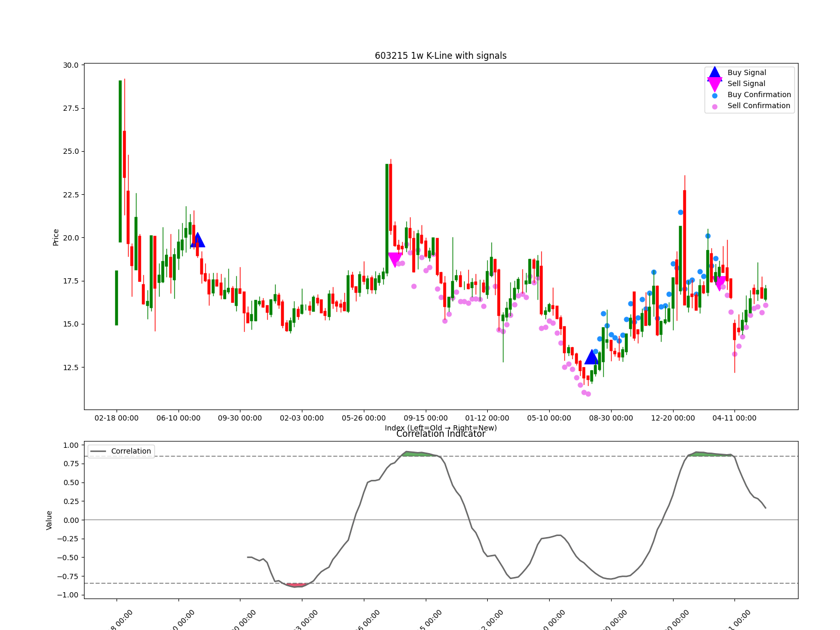Click the 'Correlation' legend label
This screenshot has width=840, height=630.
pos(131,451)
